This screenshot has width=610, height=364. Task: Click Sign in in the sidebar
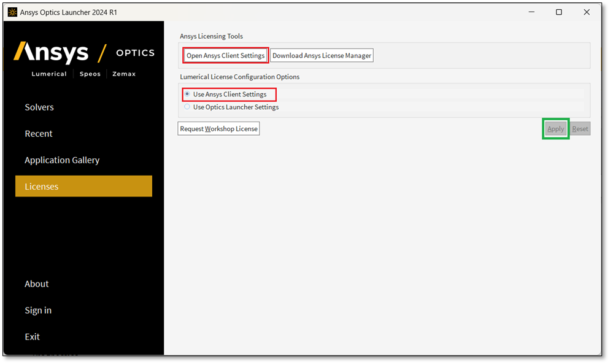coord(38,310)
